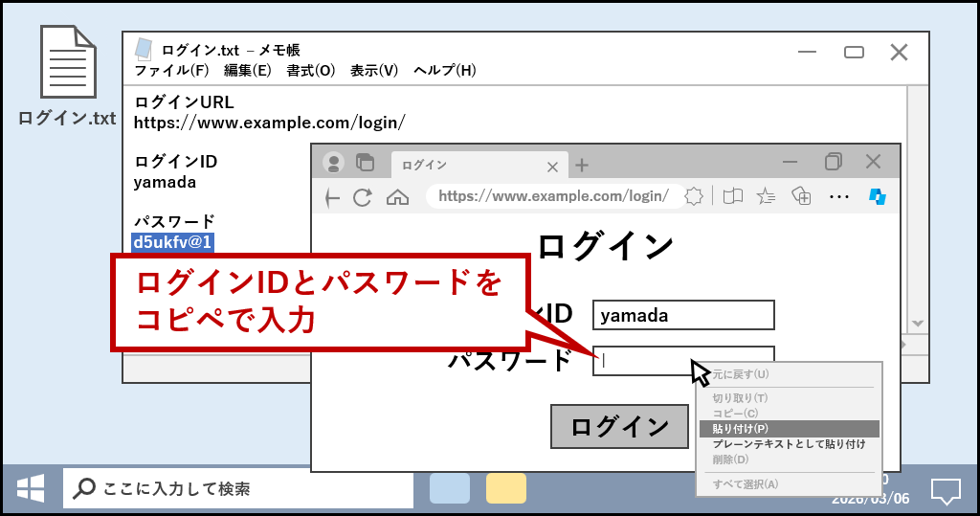Click the パスワード label line in Notepad
The height and width of the screenshot is (516, 980).
click(x=174, y=221)
